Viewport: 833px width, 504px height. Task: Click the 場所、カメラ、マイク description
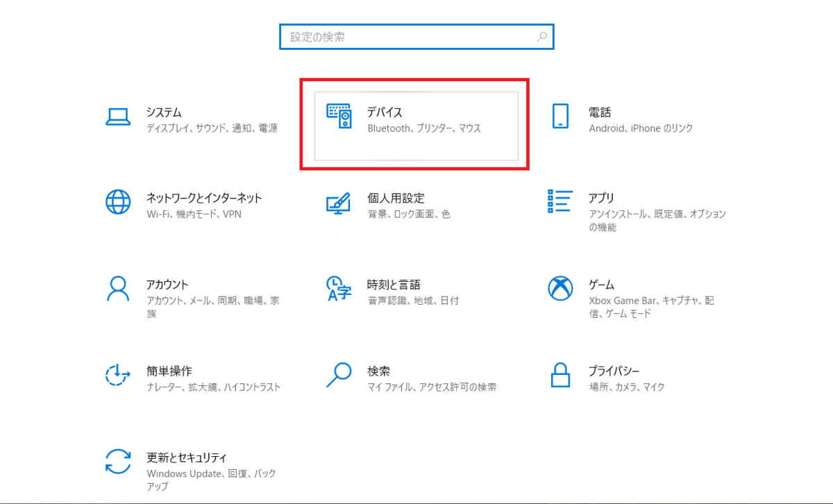coord(627,387)
